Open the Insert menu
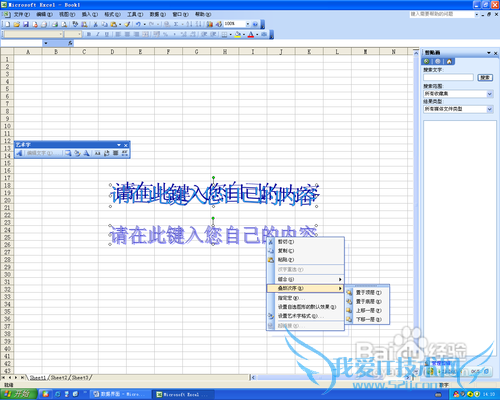This screenshot has height=400, width=500. pos(90,14)
